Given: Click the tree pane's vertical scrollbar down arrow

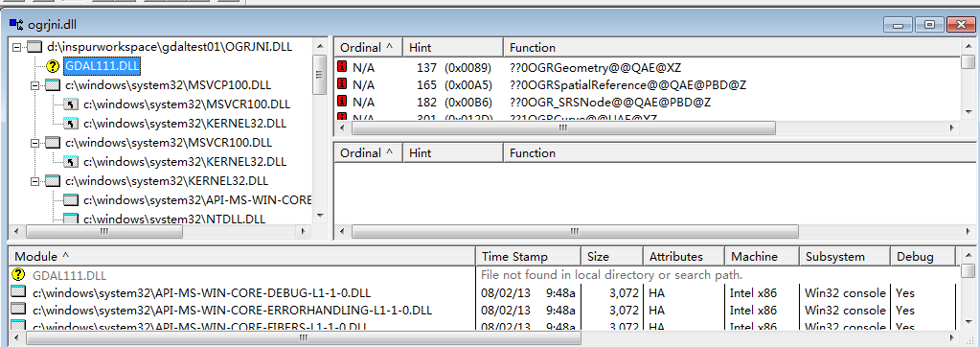Looking at the screenshot, I should (320, 215).
